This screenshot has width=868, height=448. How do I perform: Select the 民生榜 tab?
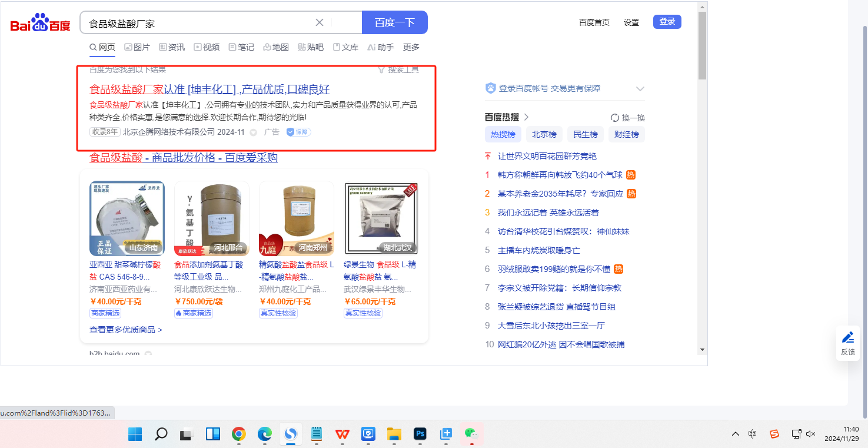coord(586,134)
